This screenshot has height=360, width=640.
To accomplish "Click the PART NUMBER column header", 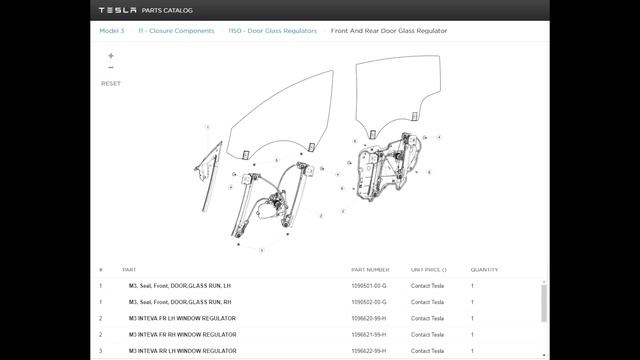I will tap(370, 270).
